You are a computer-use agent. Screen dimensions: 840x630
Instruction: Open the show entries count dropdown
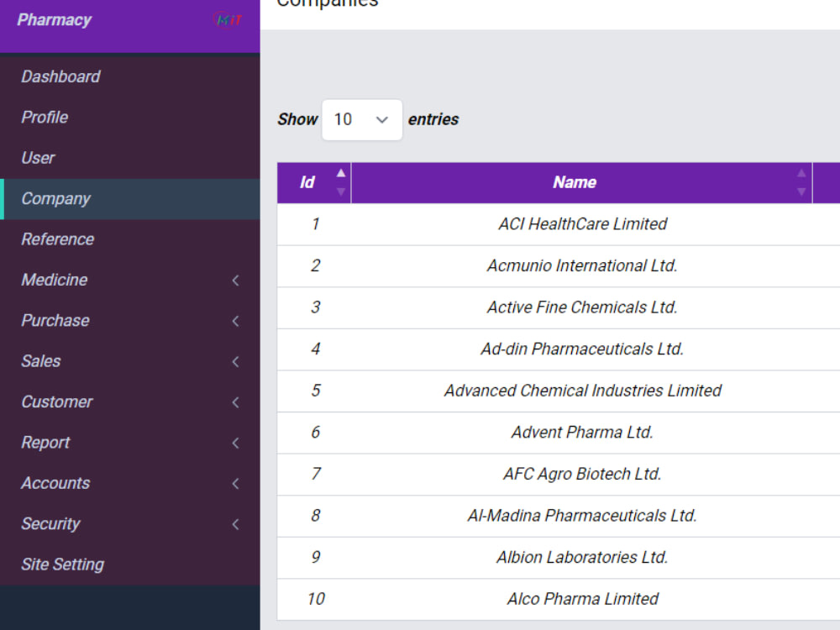click(361, 119)
